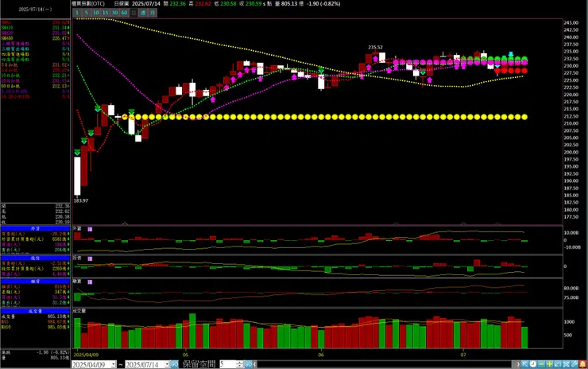Viewport: 588px width, 369px height.
Task: Open the start date 2025/04/09 dropdown
Action: tap(114, 364)
